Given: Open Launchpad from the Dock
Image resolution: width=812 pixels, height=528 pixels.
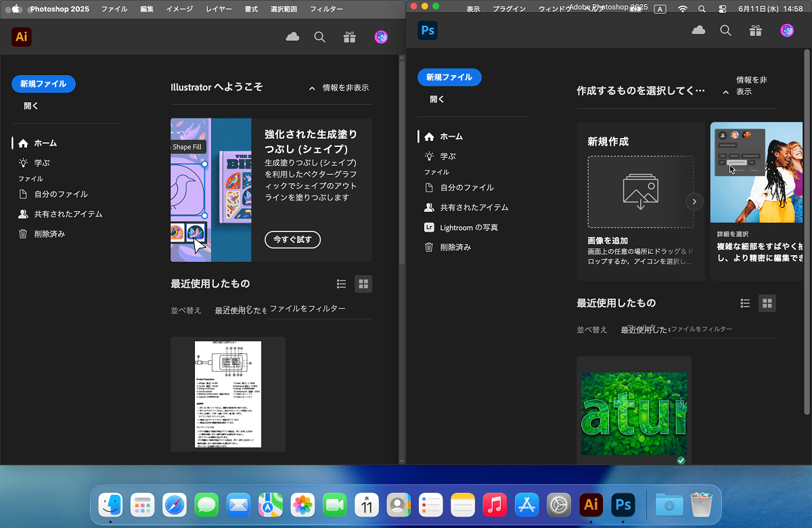Looking at the screenshot, I should (142, 505).
